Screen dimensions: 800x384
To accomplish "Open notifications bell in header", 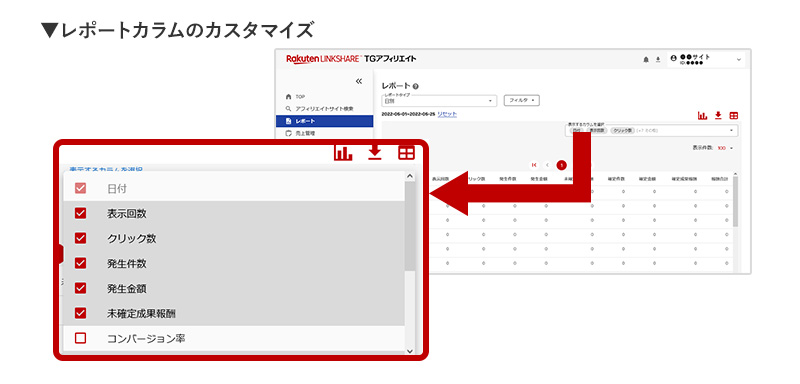I will click(646, 60).
